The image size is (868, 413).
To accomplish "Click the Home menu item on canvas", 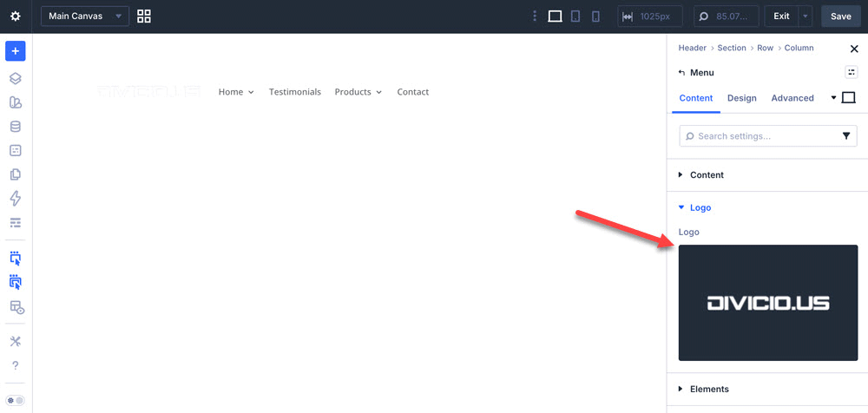I will pyautogui.click(x=231, y=92).
